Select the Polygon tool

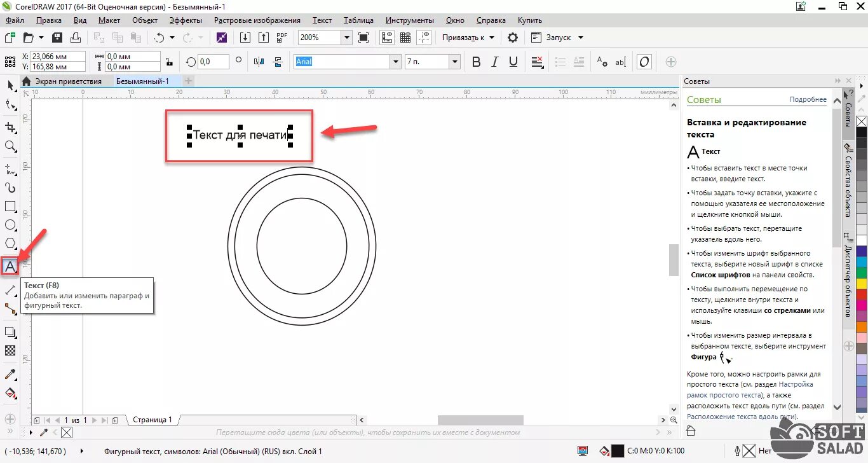pos(10,244)
